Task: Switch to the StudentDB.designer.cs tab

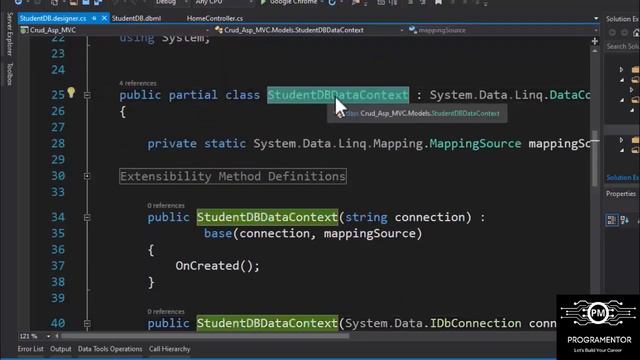Action: coord(53,18)
